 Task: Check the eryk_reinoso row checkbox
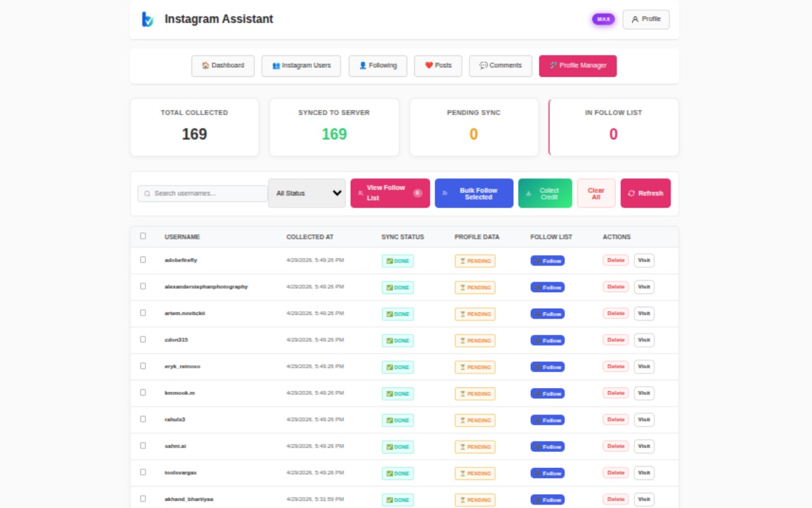pyautogui.click(x=143, y=366)
